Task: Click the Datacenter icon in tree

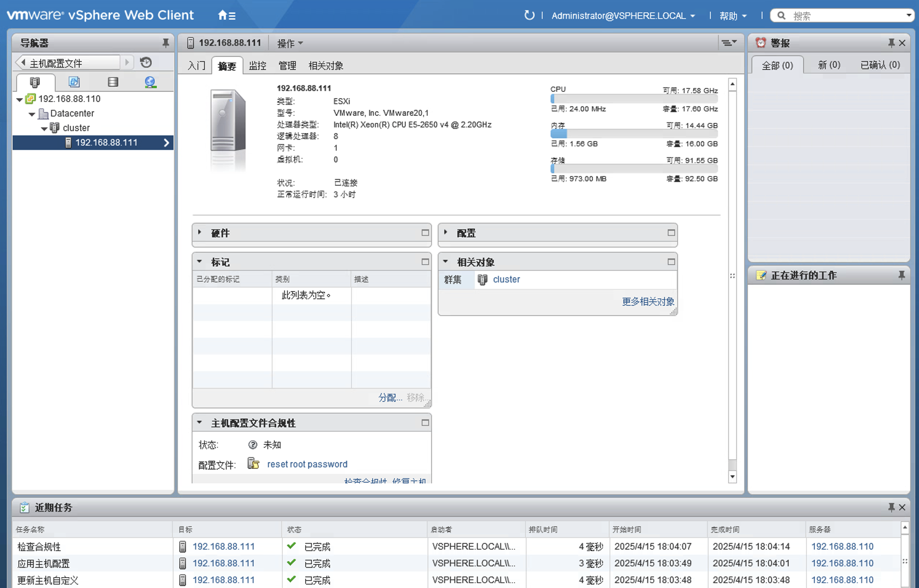Action: click(x=44, y=113)
